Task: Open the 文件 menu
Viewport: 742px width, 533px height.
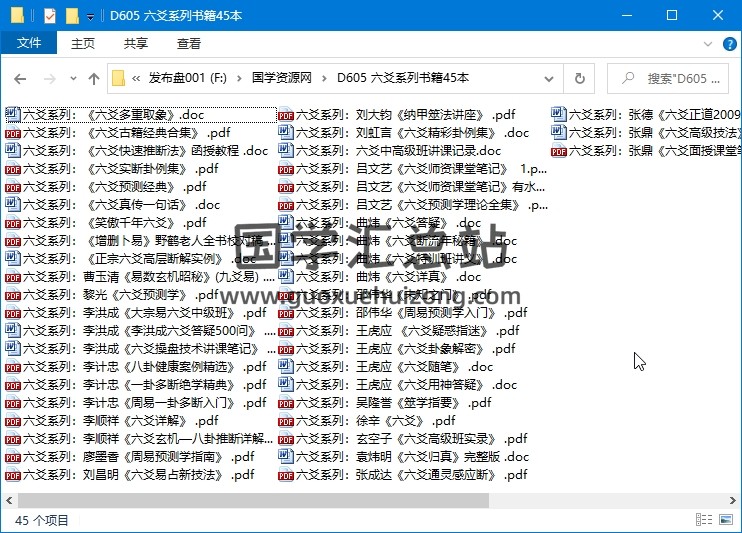Action: 29,44
